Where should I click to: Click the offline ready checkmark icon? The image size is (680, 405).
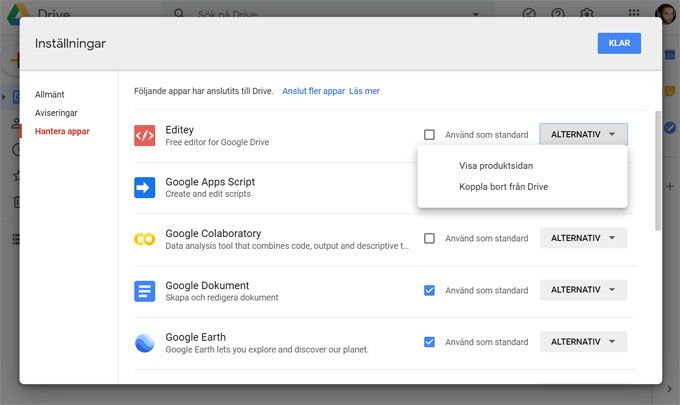[529, 13]
